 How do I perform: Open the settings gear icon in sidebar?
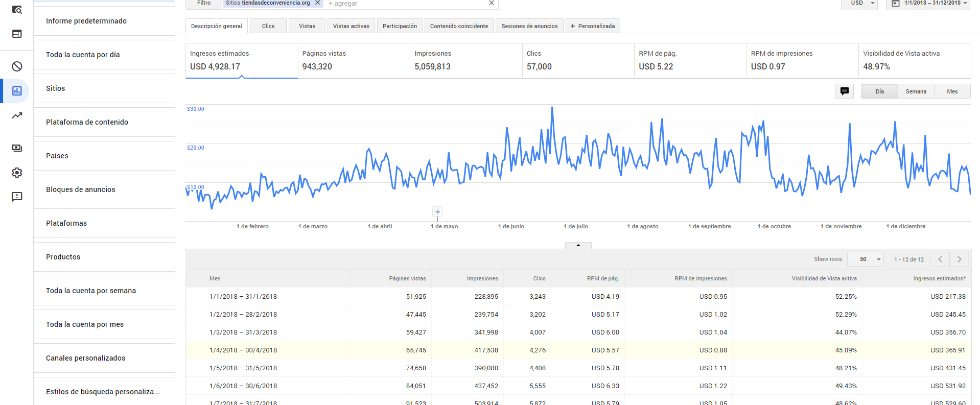17,173
